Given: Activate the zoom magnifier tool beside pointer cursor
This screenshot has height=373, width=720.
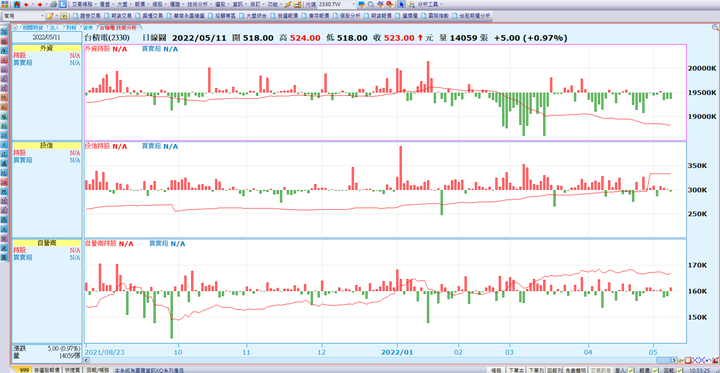Looking at the screenshot, I should tap(411, 5).
